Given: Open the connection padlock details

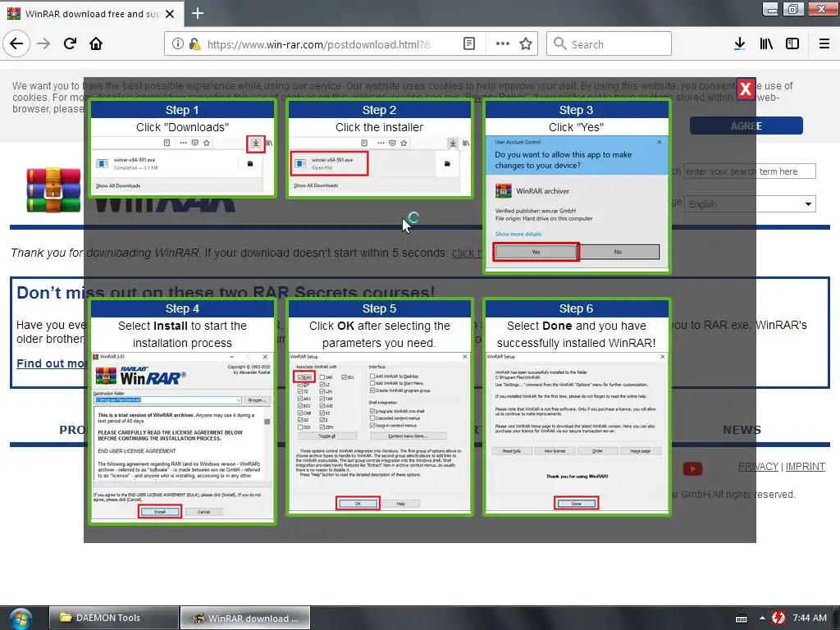Looking at the screenshot, I should click(x=194, y=44).
